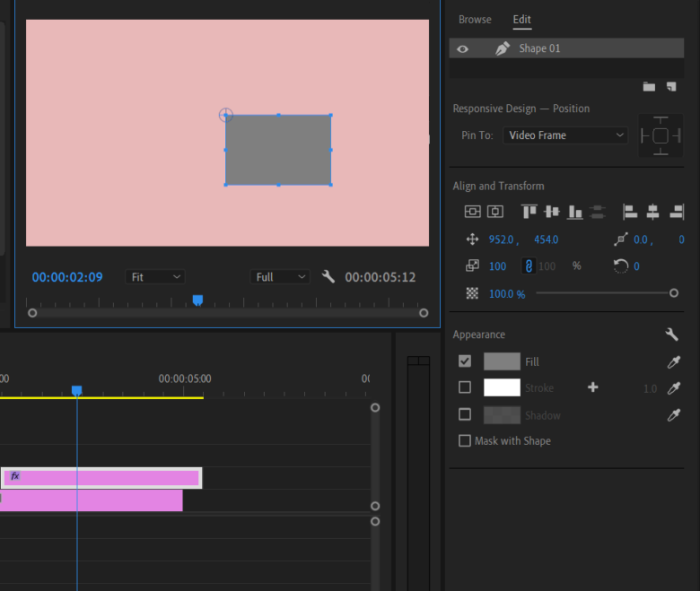The height and width of the screenshot is (591, 700).
Task: Click the rotation icon
Action: coord(620,266)
